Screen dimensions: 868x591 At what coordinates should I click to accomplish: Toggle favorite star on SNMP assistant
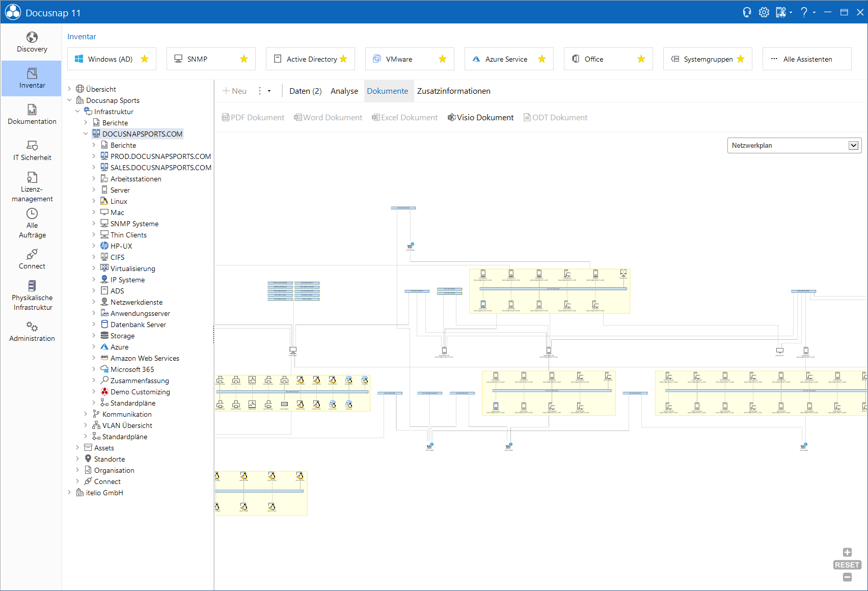(x=244, y=59)
